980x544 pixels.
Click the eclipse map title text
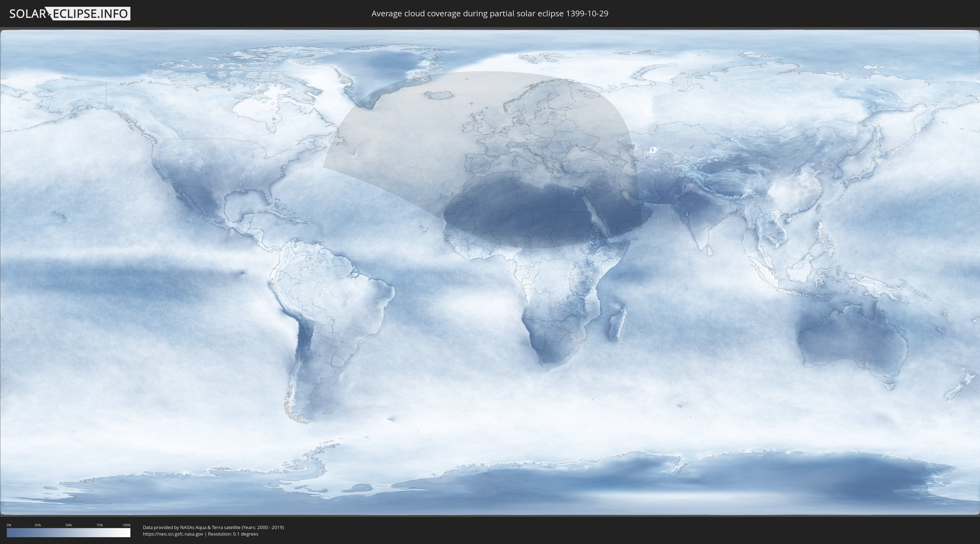490,14
